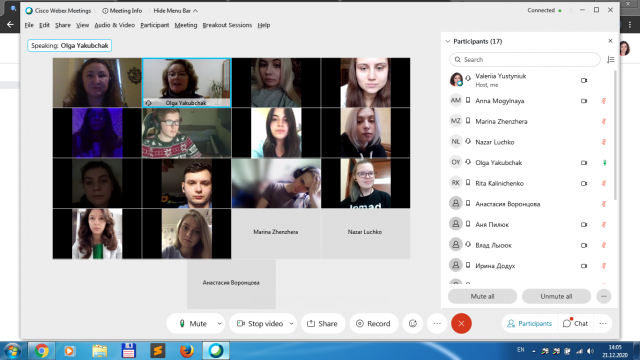Click the Speaking: Olga Yakubchak label
The width and height of the screenshot is (640, 360).
tap(69, 45)
